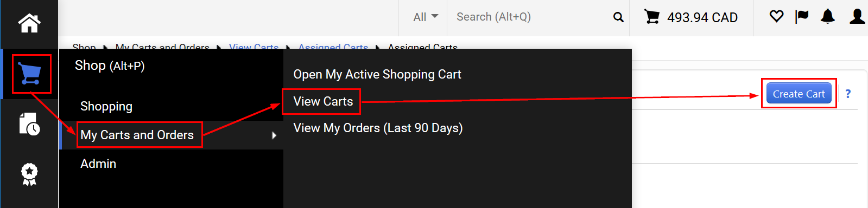This screenshot has height=208, width=868.
Task: Select the award ribbon sidebar icon
Action: pyautogui.click(x=29, y=174)
